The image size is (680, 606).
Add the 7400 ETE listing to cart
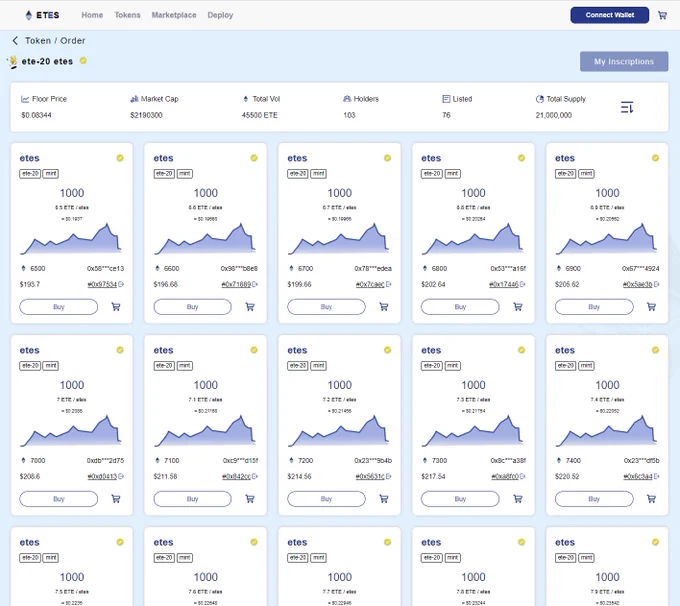pyautogui.click(x=651, y=499)
